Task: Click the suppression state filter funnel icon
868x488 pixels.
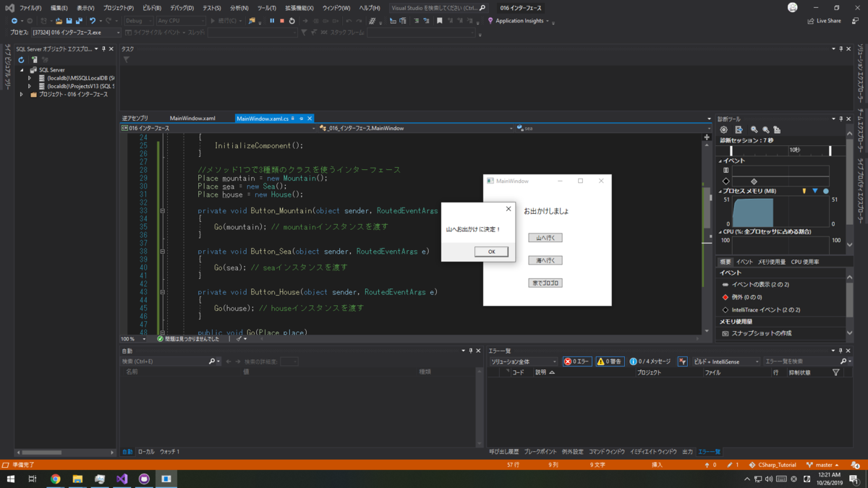Action: (x=836, y=372)
